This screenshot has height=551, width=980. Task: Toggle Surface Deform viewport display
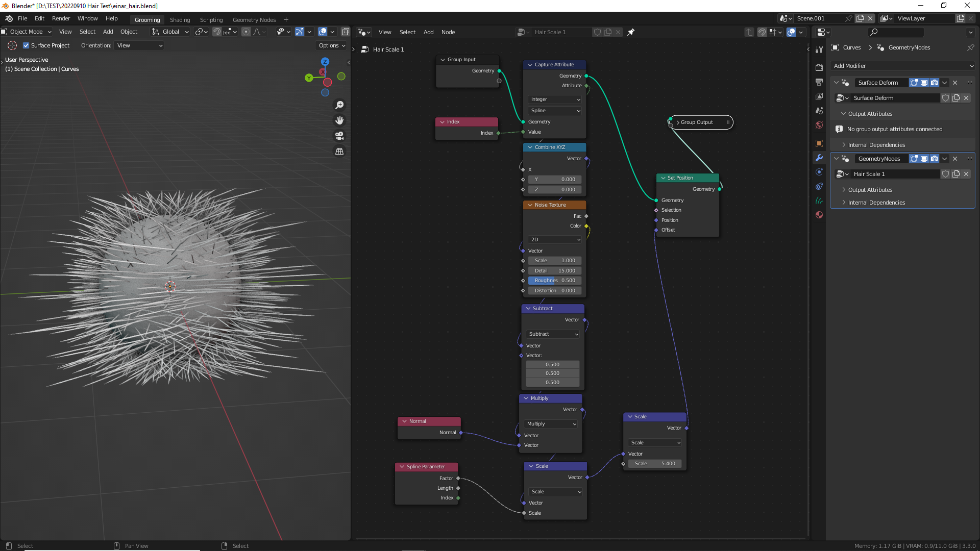coord(924,83)
